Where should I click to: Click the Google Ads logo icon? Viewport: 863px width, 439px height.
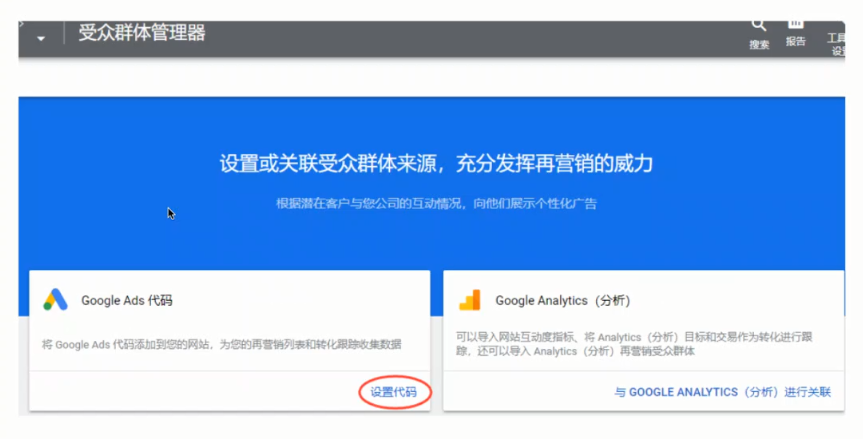(x=56, y=300)
